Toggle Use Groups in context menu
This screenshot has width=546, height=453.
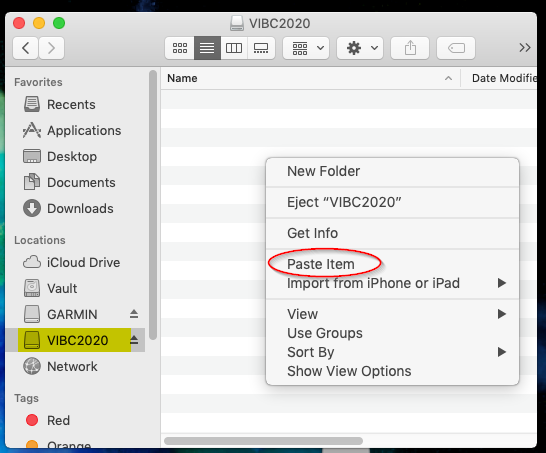tap(392, 333)
